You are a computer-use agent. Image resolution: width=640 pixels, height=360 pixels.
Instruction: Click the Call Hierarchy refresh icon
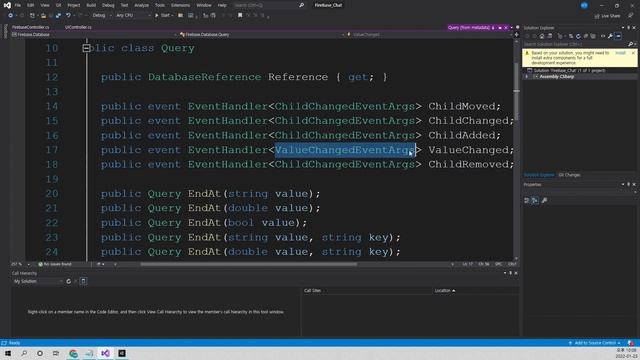(68, 281)
